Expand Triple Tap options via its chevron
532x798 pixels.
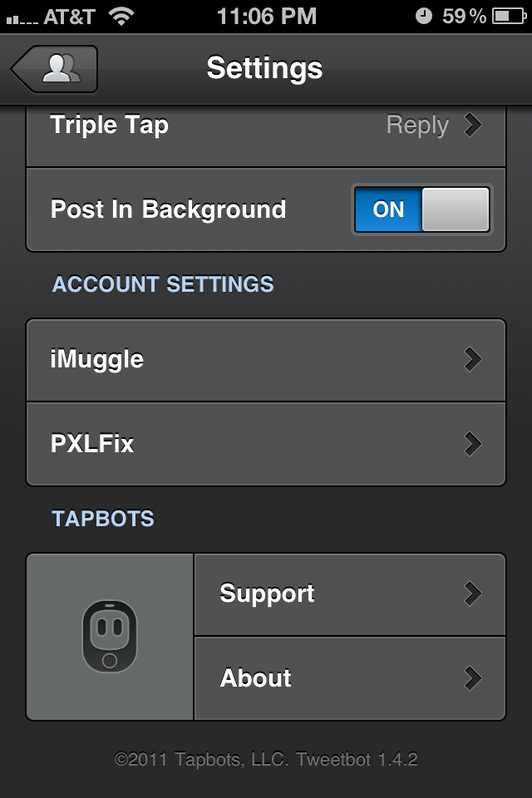click(473, 125)
